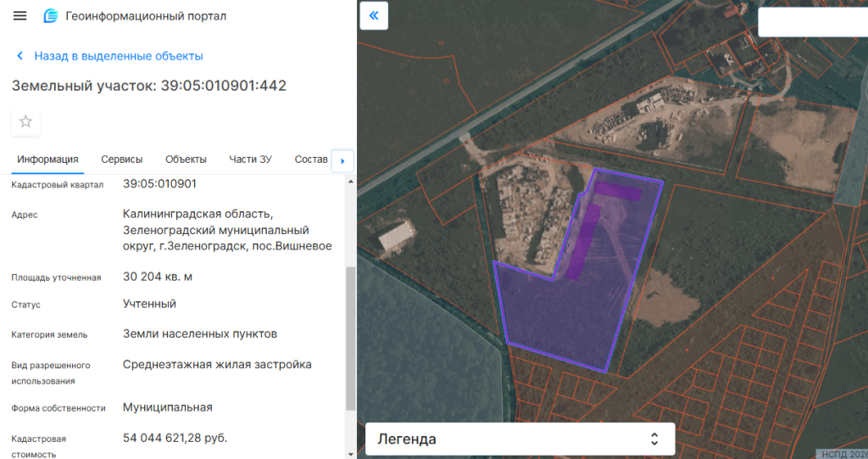The height and width of the screenshot is (459, 868).
Task: Open the Сервисы tab
Action: (121, 160)
